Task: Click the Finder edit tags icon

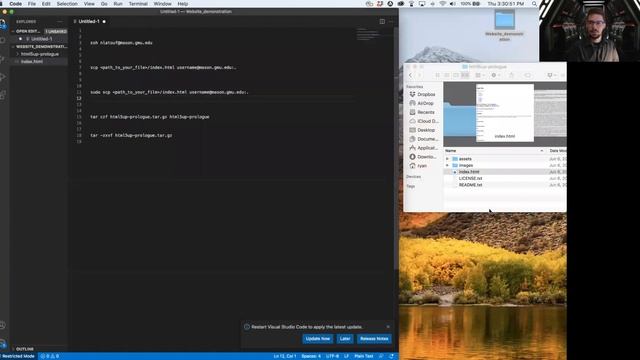Action: (x=527, y=75)
